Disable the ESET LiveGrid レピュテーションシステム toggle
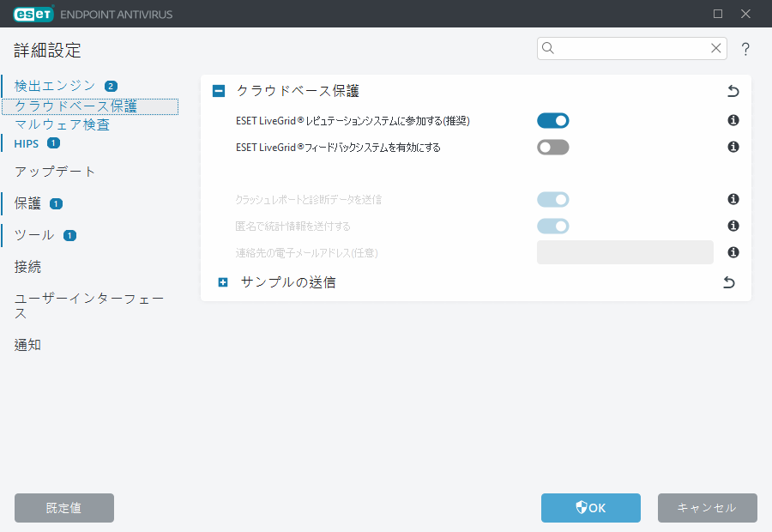Viewport: 772px width, 532px height. tap(552, 120)
